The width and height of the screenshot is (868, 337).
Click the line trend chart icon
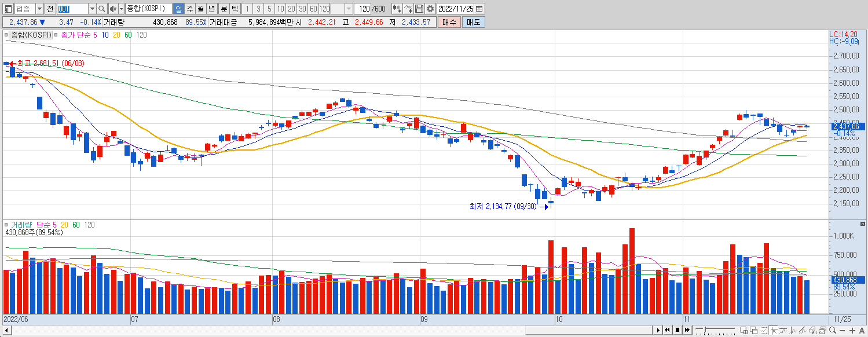783,331
